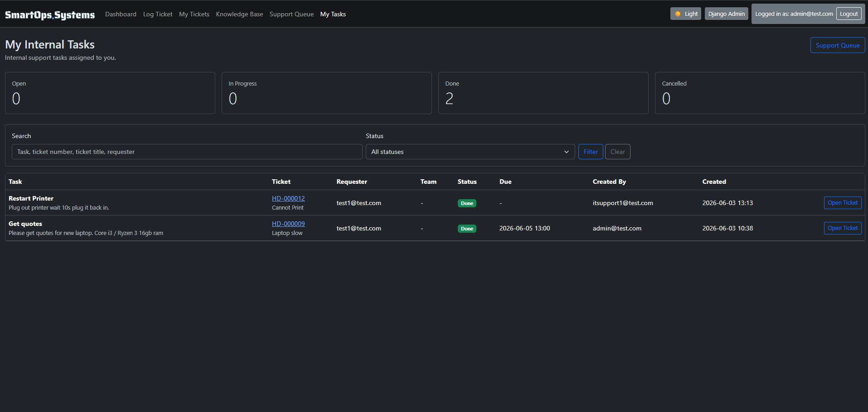Screen dimensions: 868x412
Task: Click 'Please get quotes for new laptop' description
Action: coord(86,233)
